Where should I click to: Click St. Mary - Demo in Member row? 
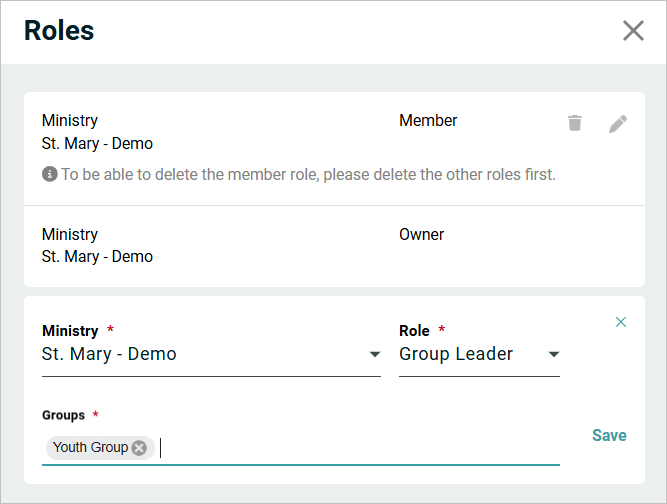click(x=97, y=144)
